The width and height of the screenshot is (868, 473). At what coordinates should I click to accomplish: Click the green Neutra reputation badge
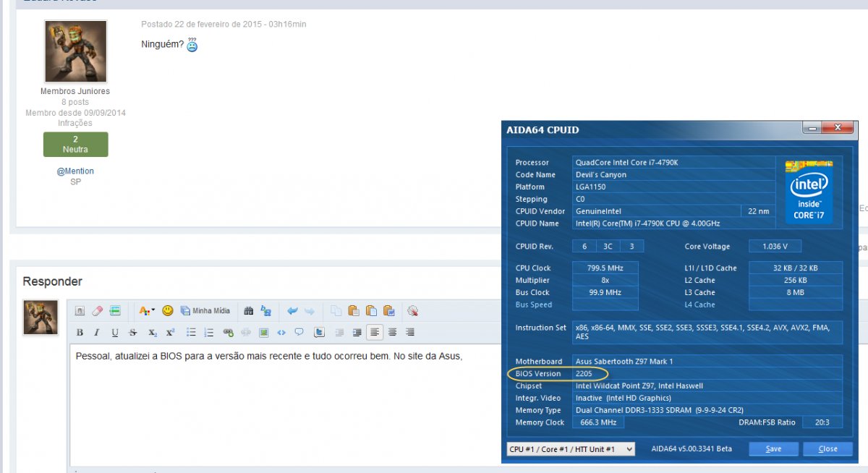click(x=75, y=145)
